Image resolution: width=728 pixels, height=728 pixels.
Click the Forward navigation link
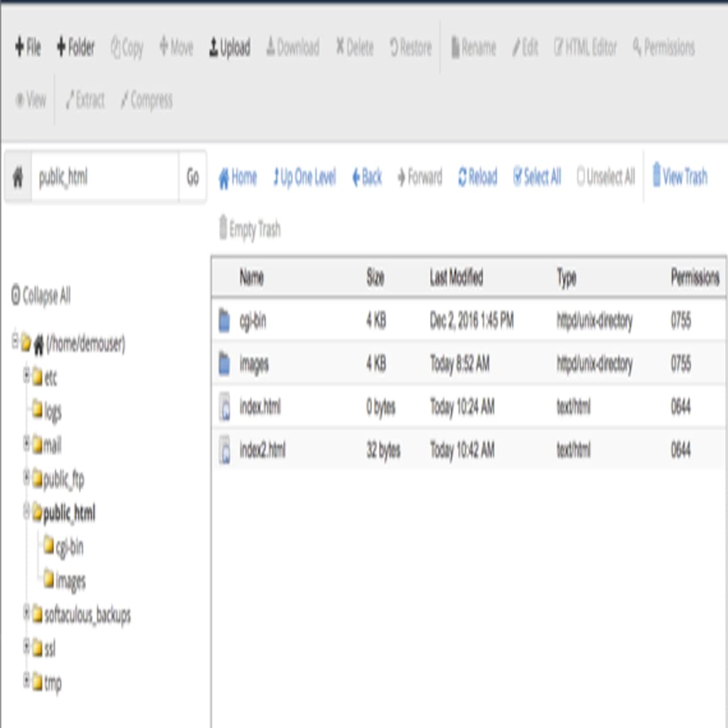[x=419, y=177]
